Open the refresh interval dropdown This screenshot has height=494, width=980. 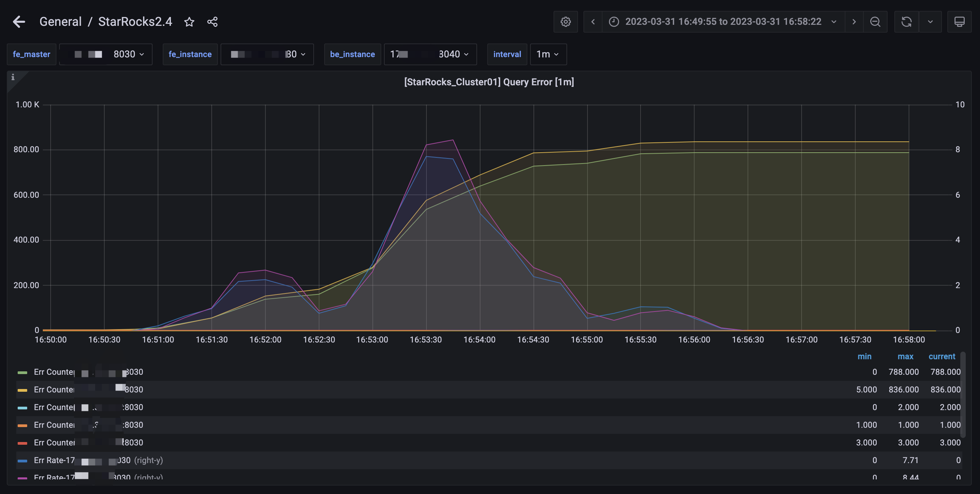pos(930,22)
